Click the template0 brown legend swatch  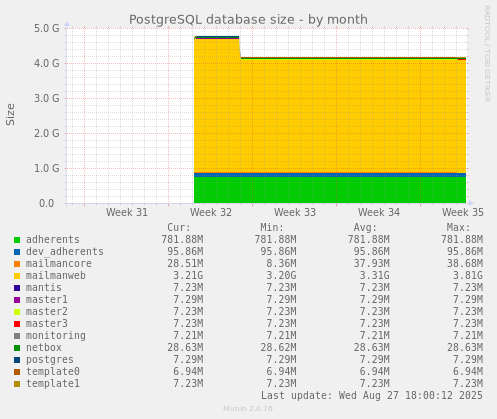pos(17,372)
